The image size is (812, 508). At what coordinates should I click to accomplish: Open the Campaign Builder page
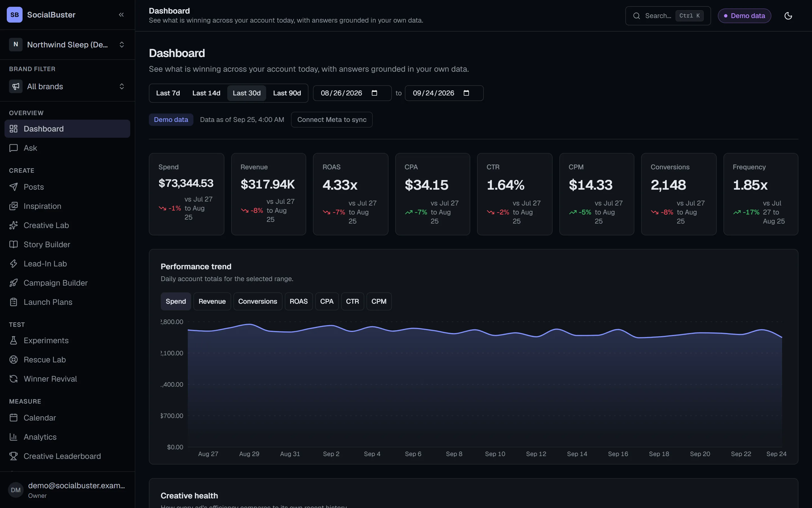(x=67, y=283)
